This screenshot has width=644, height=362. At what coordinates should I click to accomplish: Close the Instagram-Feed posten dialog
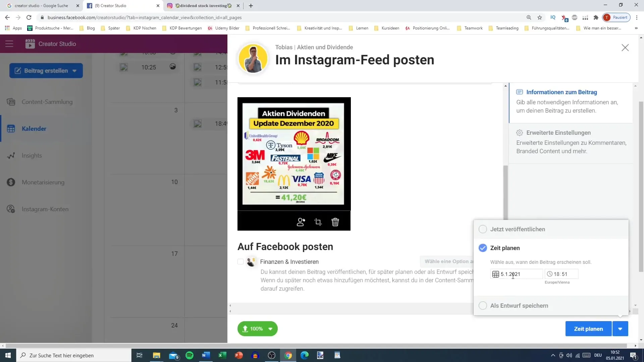[x=625, y=48]
